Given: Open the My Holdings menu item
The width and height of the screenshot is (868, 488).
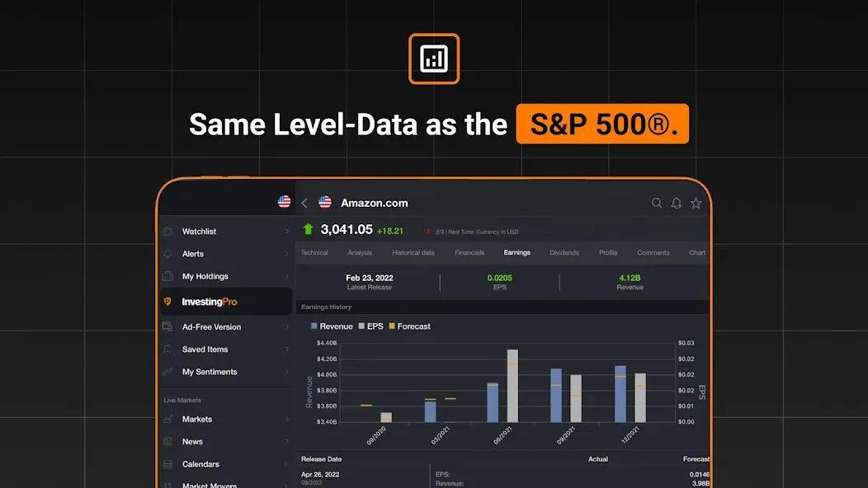Looking at the screenshot, I should pyautogui.click(x=226, y=276).
